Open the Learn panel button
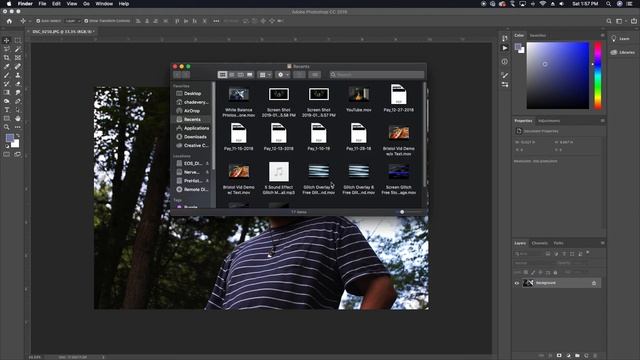The height and width of the screenshot is (360, 640). click(x=621, y=39)
